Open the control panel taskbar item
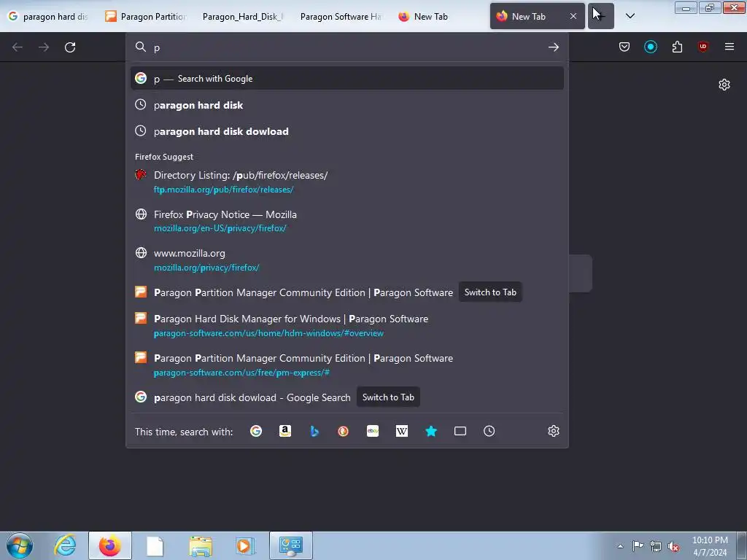Viewport: 747px width, 560px height. (x=291, y=545)
